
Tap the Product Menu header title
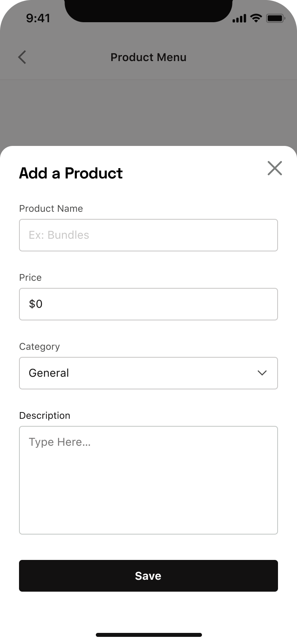[148, 57]
